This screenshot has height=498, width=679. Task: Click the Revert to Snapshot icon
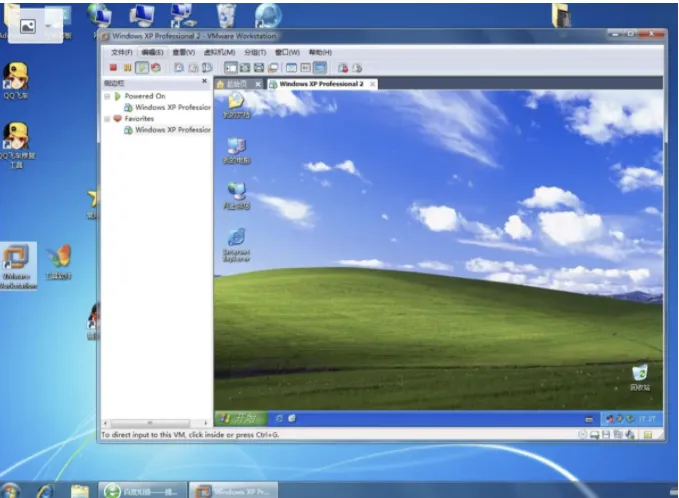[x=193, y=68]
